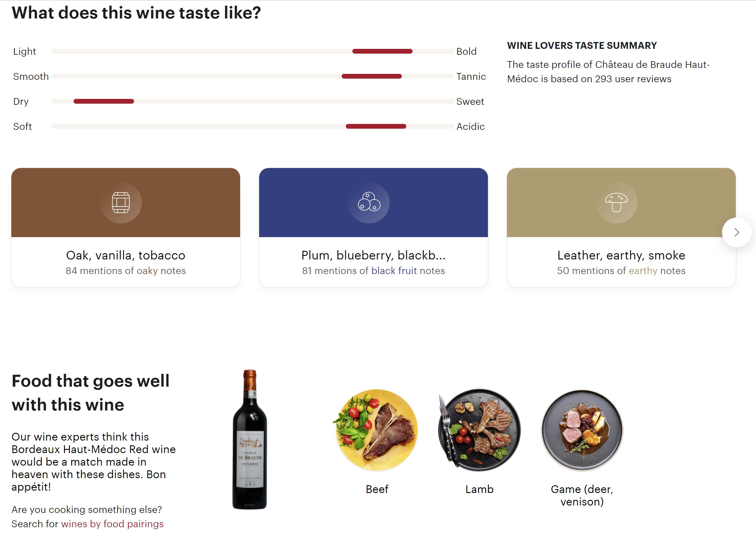The image size is (756, 535).
Task: Click the Château de Braude bottle image
Action: [x=250, y=440]
